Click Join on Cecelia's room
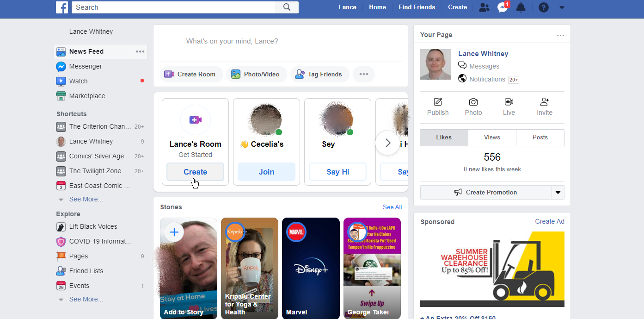This screenshot has width=644, height=319. (x=266, y=172)
